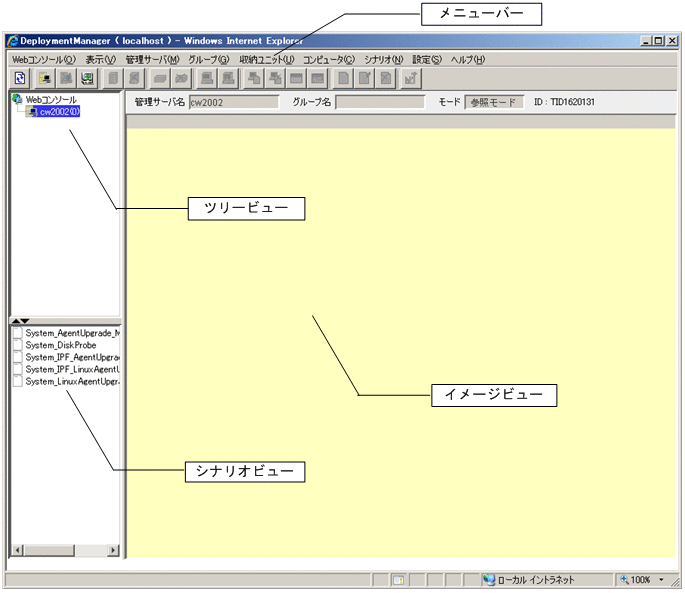Click the document icon beside System_DiskProbe
This screenshot has width=685, height=593.
pos(18,345)
